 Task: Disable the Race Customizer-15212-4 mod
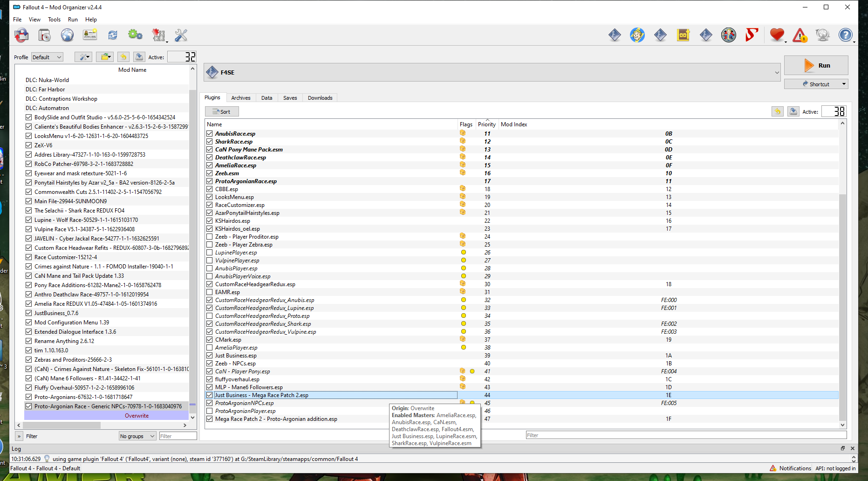tap(29, 257)
